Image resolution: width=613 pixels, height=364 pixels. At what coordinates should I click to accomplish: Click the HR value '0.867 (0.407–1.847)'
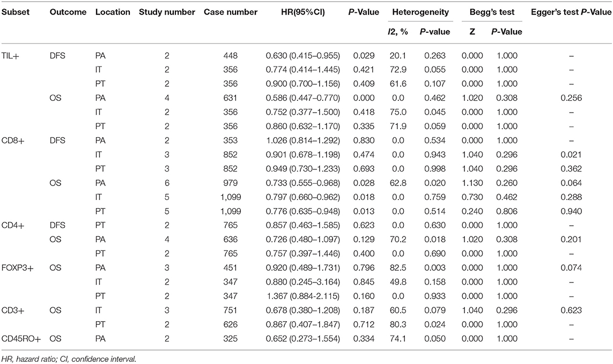tap(303, 324)
